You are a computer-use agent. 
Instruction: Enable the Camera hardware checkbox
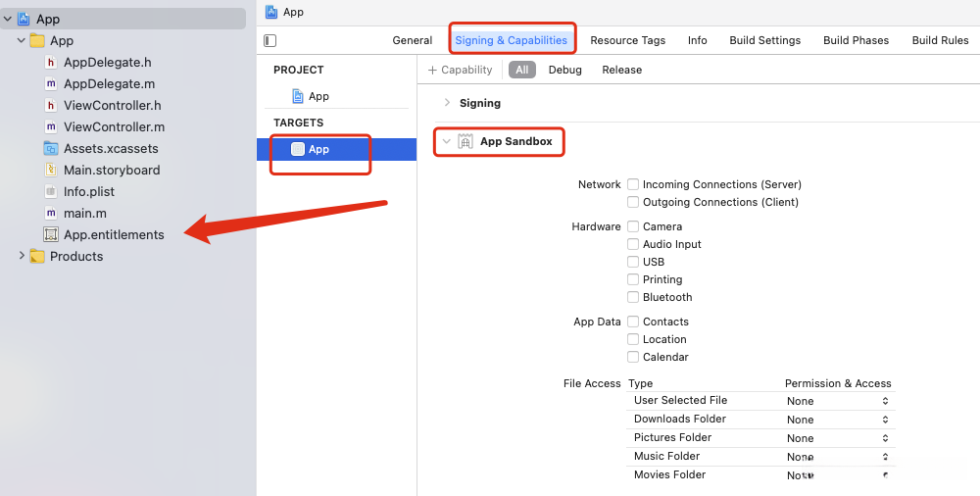(634, 226)
